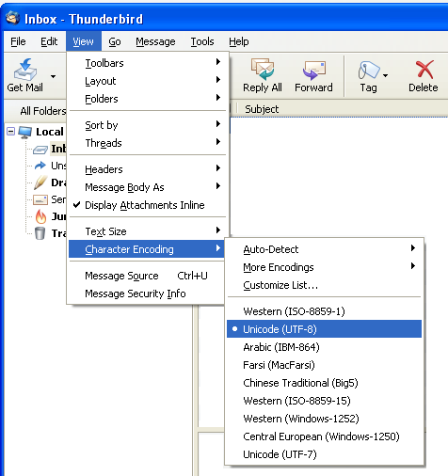
Task: Open the File menu
Action: click(x=18, y=41)
